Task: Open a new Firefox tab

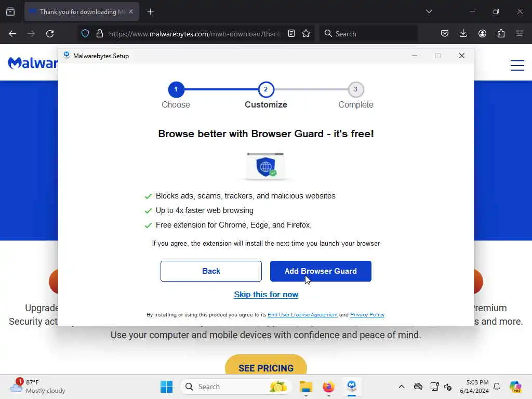Action: (150, 12)
